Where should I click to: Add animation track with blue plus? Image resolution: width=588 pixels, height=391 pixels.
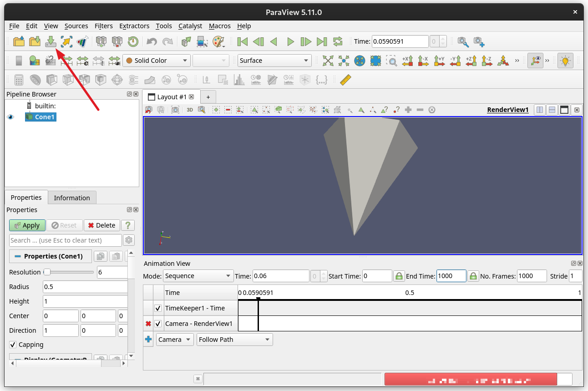pos(148,339)
